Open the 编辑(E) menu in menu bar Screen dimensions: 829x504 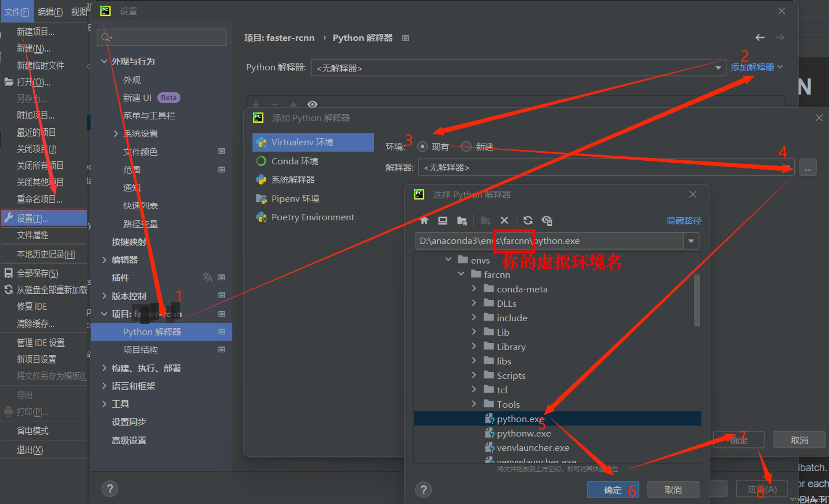[x=50, y=12]
